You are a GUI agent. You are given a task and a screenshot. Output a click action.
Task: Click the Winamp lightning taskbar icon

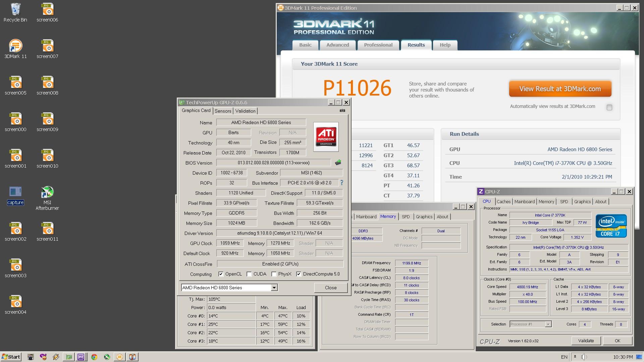point(56,357)
